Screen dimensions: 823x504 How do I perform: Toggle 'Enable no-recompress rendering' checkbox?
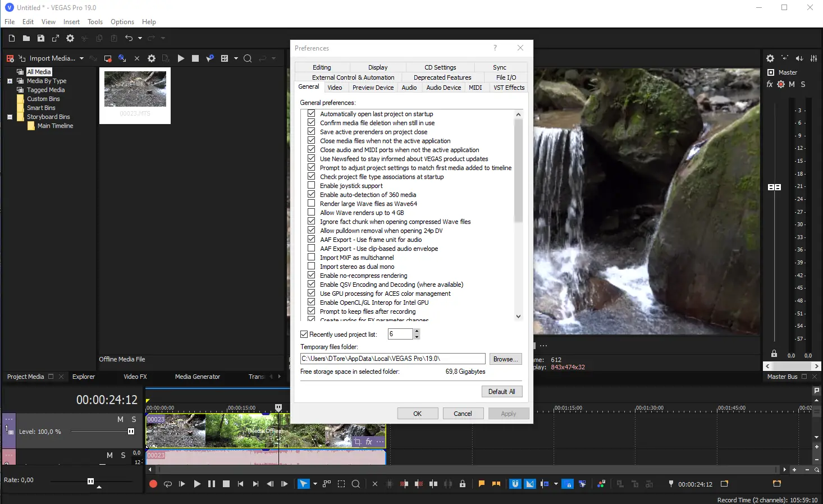point(311,275)
